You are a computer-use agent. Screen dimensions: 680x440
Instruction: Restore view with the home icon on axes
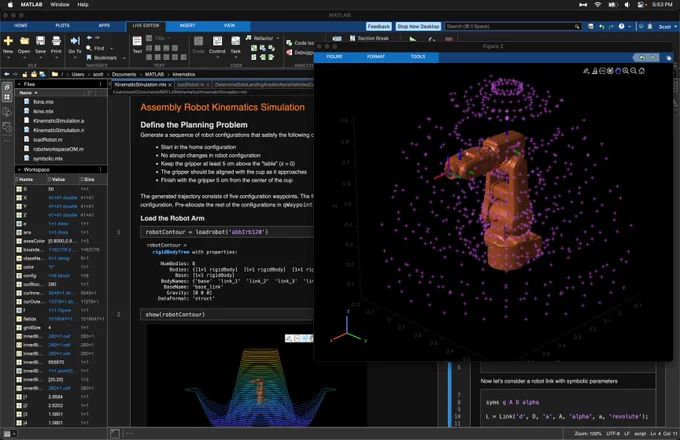(x=641, y=71)
